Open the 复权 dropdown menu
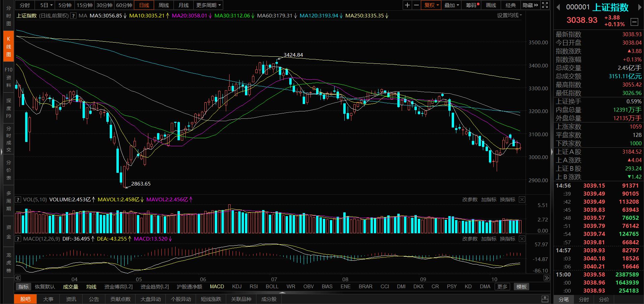The width and height of the screenshot is (644, 304). 432,5
